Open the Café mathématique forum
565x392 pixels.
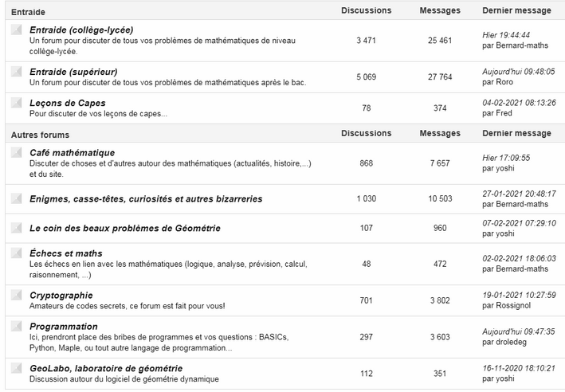click(72, 152)
